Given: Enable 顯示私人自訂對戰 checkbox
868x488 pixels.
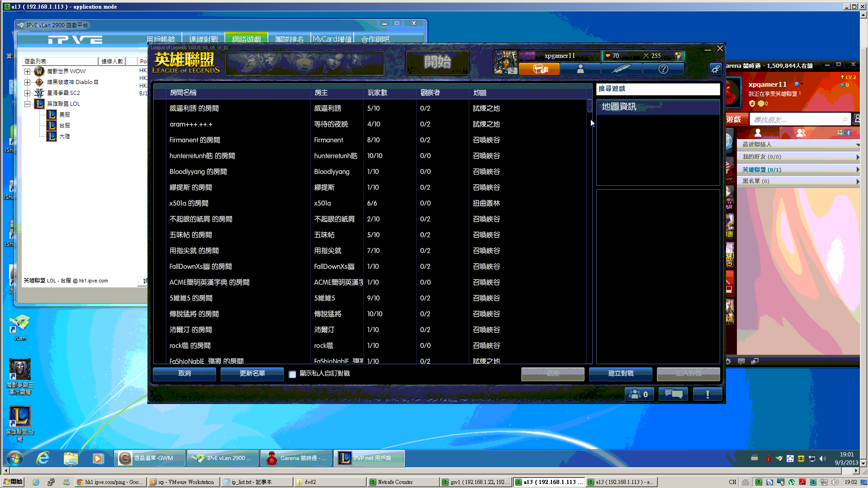Looking at the screenshot, I should pyautogui.click(x=292, y=374).
